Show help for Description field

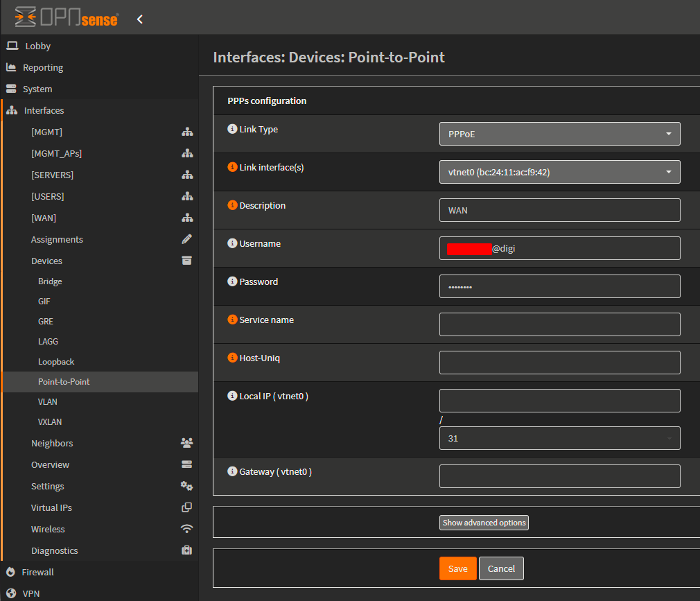pyautogui.click(x=232, y=205)
